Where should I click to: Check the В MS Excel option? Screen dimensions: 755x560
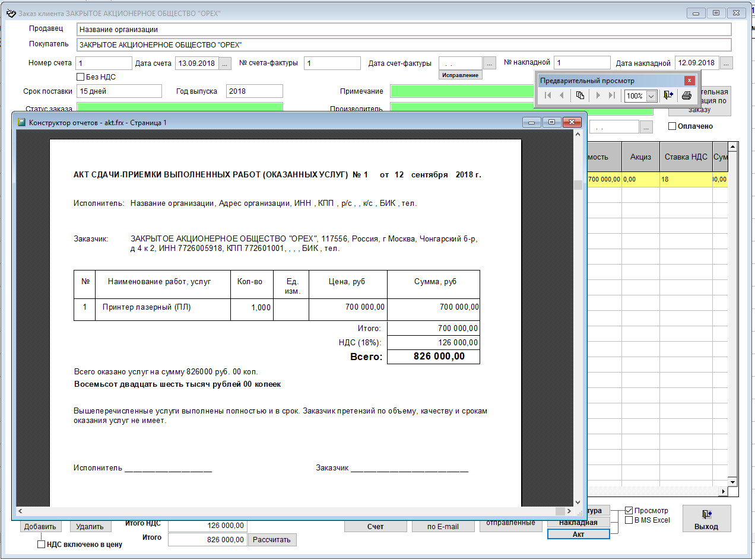pos(629,520)
